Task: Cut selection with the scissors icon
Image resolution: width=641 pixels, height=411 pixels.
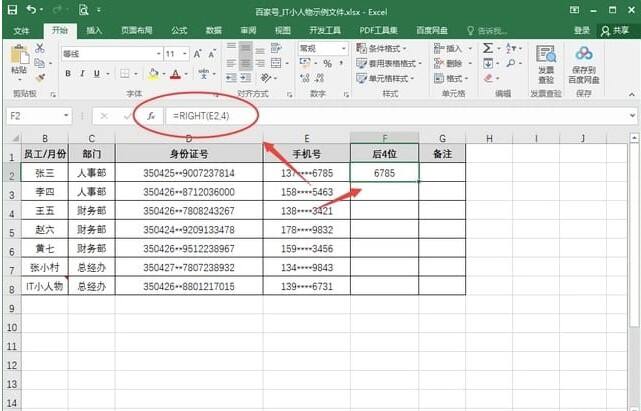Action: pyautogui.click(x=40, y=48)
